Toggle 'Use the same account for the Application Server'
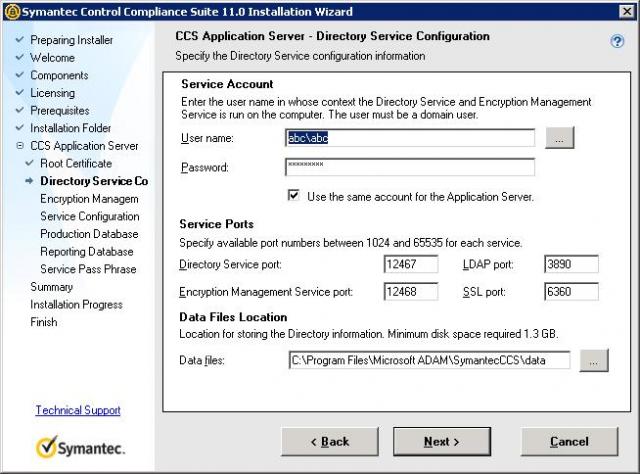This screenshot has height=474, width=640. 293,195
